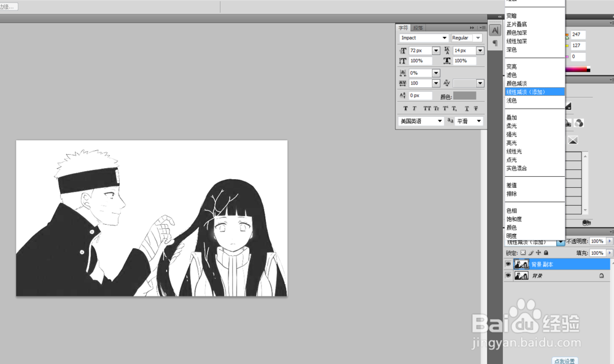
Task: Lock image pixels brush icon
Action: coord(531,253)
